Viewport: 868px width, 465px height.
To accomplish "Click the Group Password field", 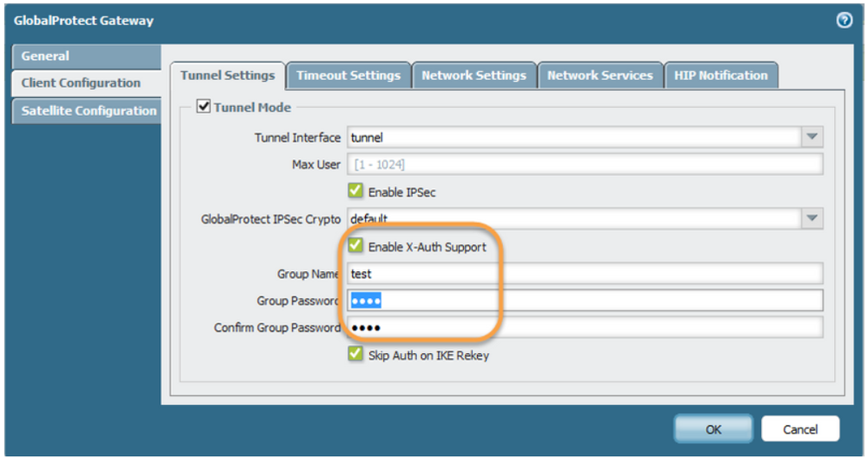I will (x=585, y=301).
